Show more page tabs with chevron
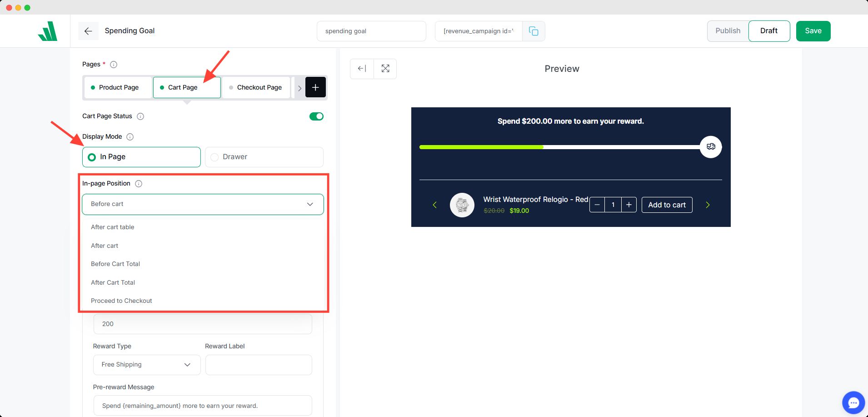 [299, 88]
